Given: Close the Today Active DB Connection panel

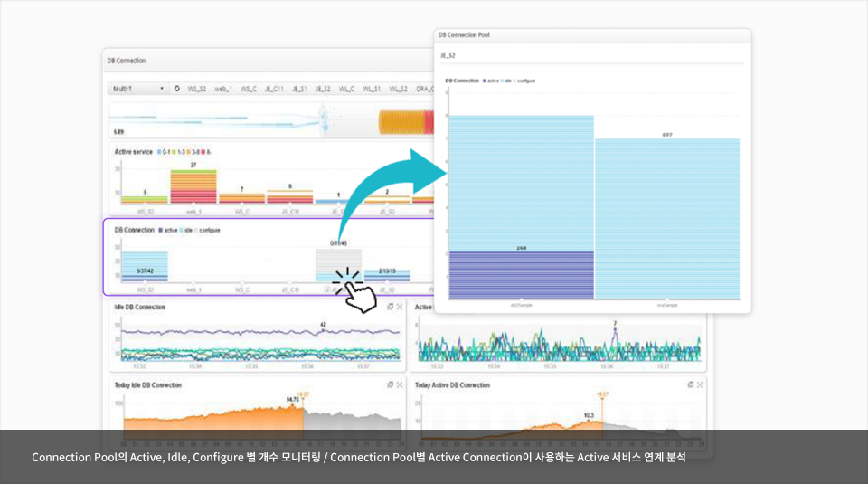Looking at the screenshot, I should click(700, 384).
